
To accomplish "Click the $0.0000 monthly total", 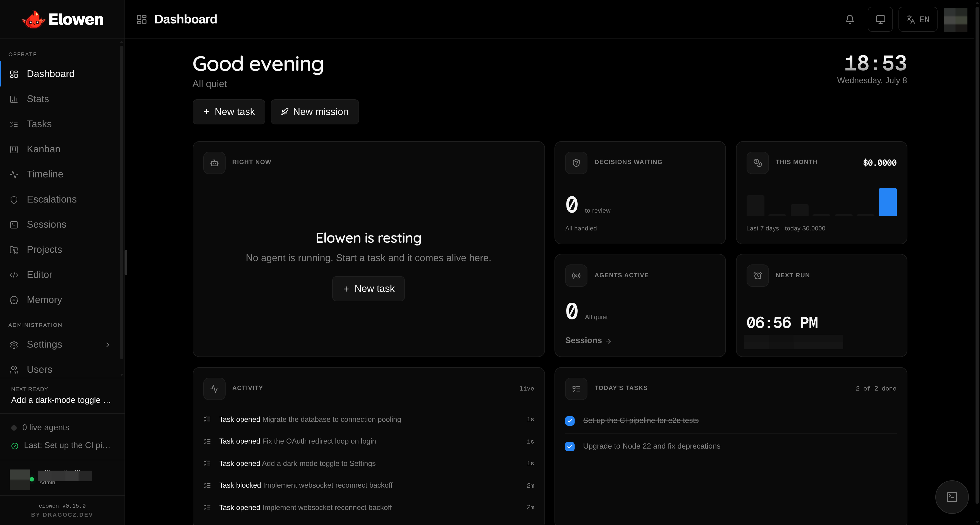I will point(879,163).
